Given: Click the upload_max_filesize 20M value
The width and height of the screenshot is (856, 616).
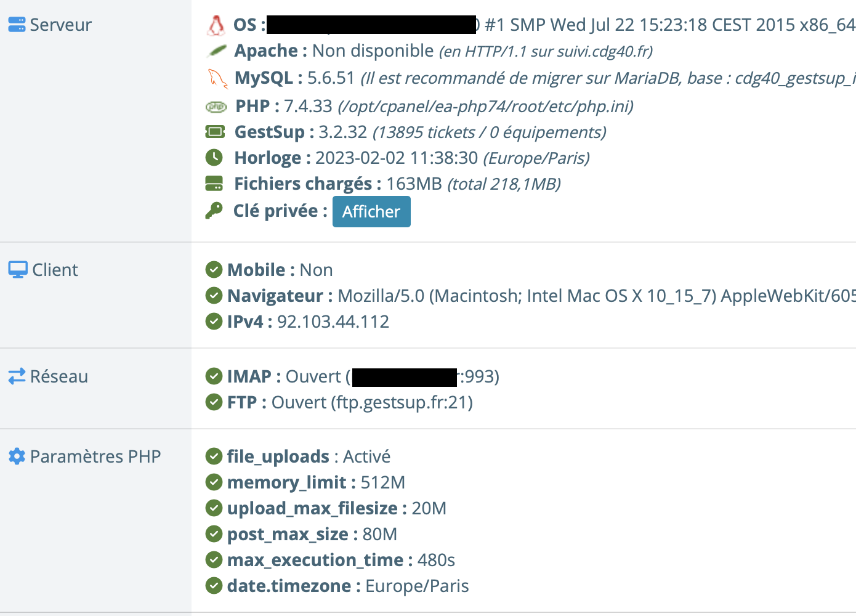Looking at the screenshot, I should click(x=429, y=508).
